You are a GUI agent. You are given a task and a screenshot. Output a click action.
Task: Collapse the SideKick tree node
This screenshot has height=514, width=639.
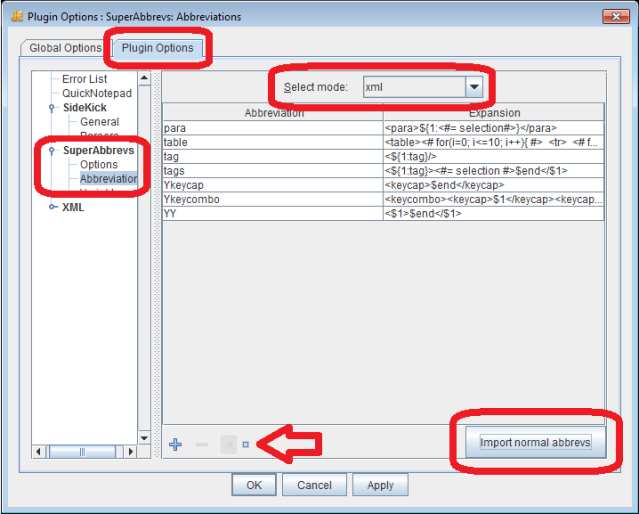pyautogui.click(x=52, y=108)
